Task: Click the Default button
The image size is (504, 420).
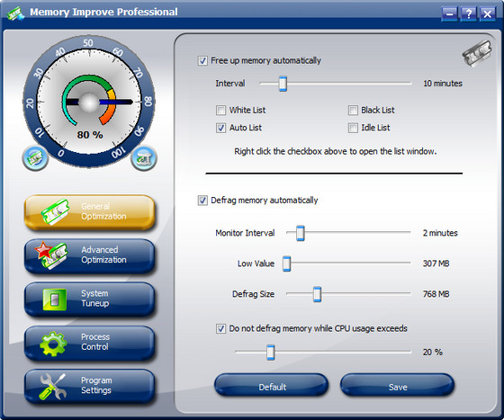Action: [x=272, y=386]
